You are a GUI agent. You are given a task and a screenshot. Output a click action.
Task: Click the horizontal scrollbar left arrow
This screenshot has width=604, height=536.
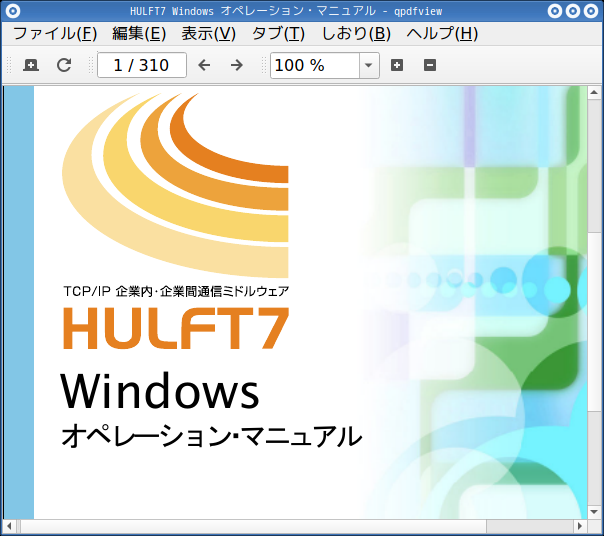click(9, 526)
